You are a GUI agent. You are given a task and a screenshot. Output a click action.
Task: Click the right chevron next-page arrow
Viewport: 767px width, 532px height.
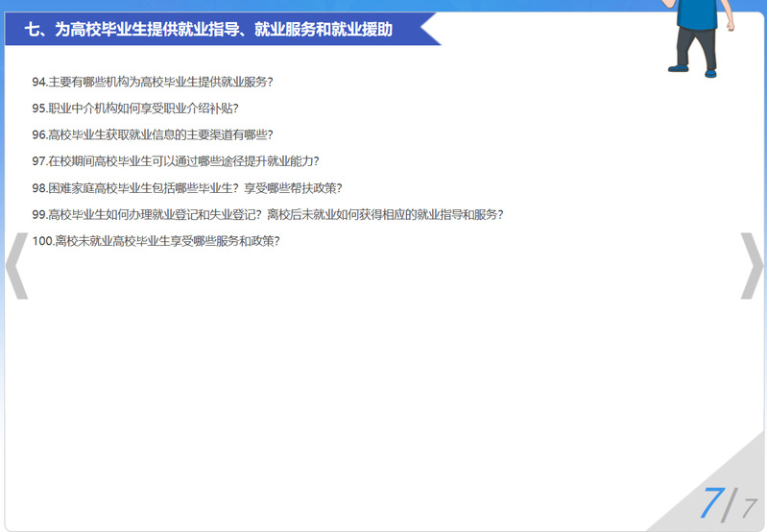(751, 266)
